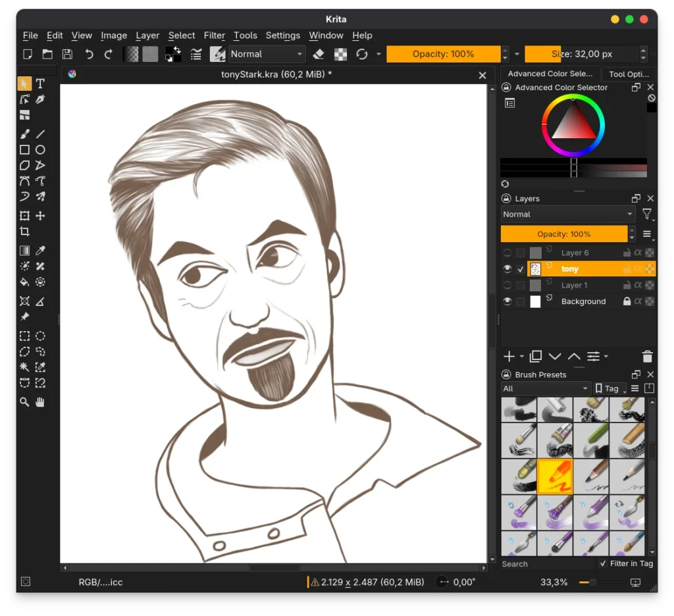Viewport: 674px width, 616px height.
Task: Open the Settings menu
Action: pyautogui.click(x=283, y=36)
